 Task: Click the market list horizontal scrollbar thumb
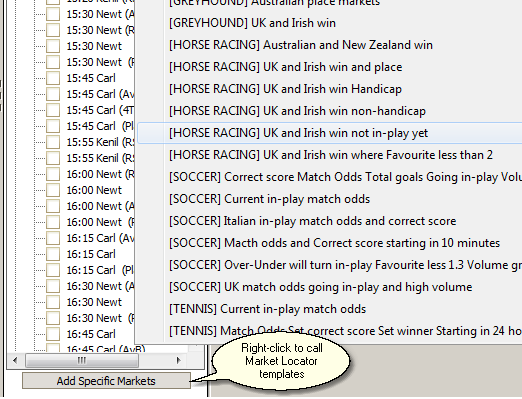82,360
